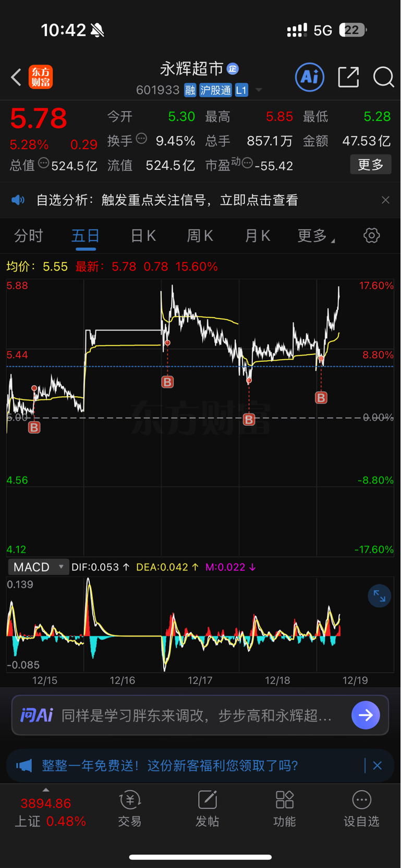Image resolution: width=401 pixels, height=868 pixels.
Task: Tap the verified badge beside 永辉超市
Action: [x=233, y=69]
